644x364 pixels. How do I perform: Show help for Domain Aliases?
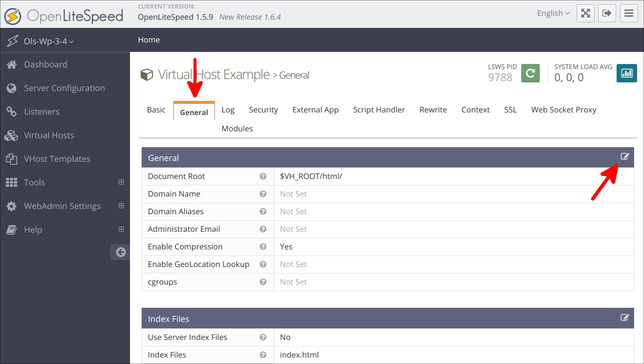[x=263, y=212]
